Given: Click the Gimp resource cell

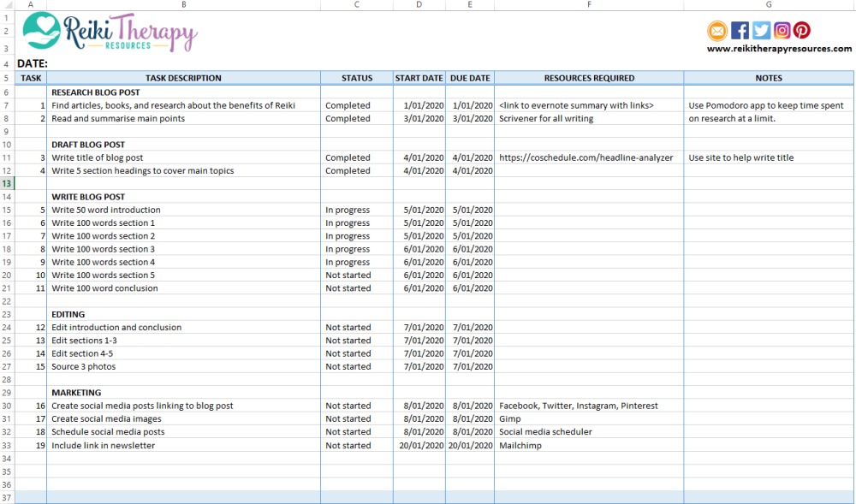Looking at the screenshot, I should [589, 419].
